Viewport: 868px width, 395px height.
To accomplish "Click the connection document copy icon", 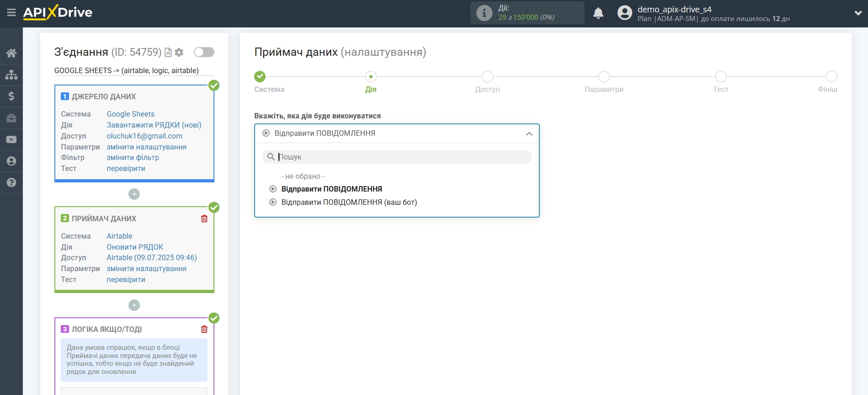I will pyautogui.click(x=168, y=53).
